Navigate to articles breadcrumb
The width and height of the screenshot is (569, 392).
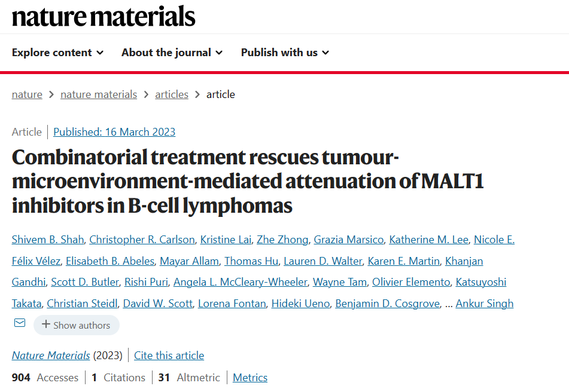[x=172, y=94]
